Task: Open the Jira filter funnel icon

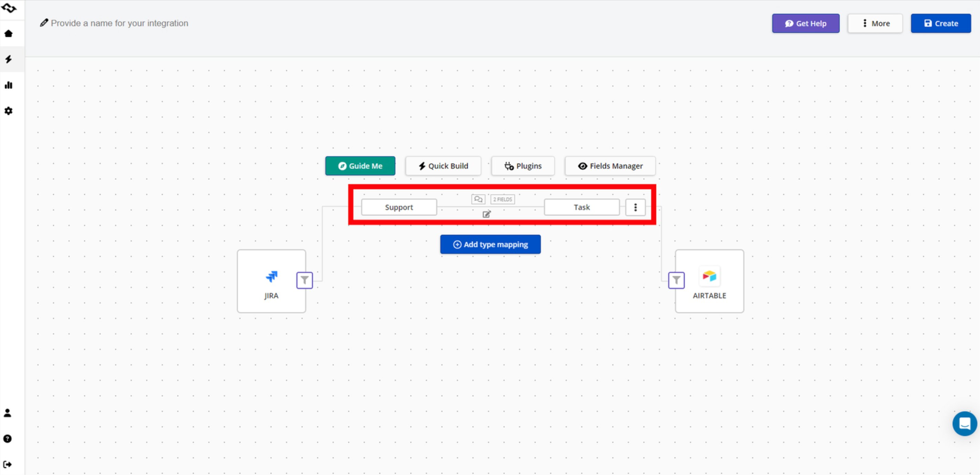Action: coord(304,280)
